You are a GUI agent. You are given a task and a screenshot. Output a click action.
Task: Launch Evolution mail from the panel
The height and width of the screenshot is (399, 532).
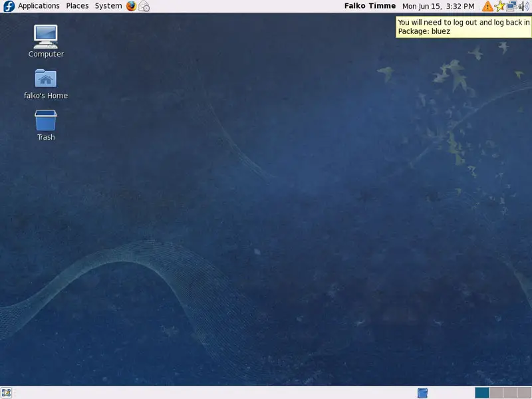click(144, 6)
